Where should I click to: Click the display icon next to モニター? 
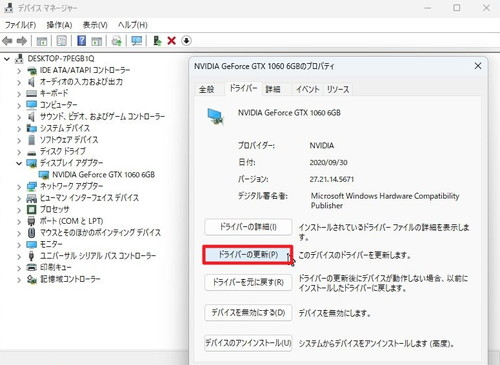pos(31,245)
